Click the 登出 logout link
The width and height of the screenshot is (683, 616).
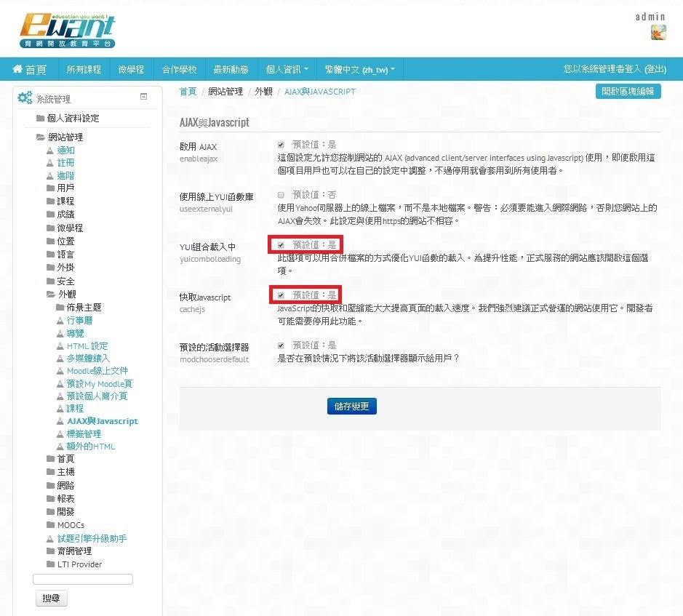655,69
